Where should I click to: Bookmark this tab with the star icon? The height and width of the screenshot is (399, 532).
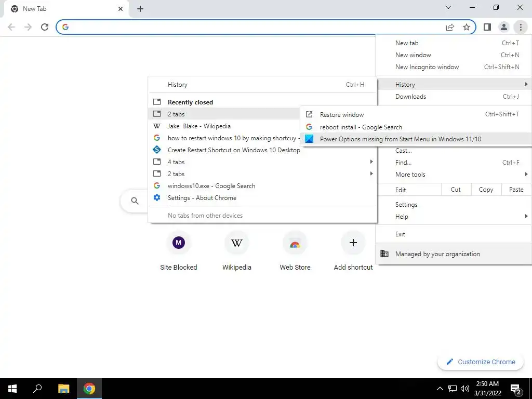(467, 27)
